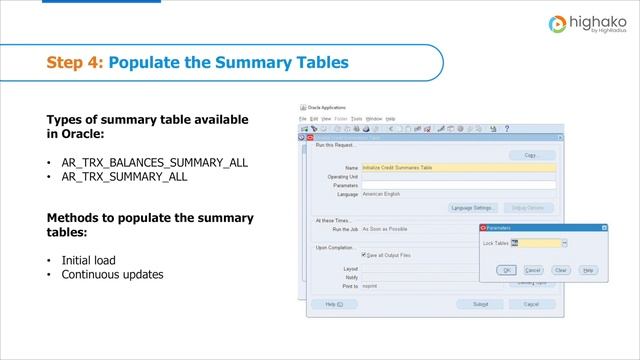The height and width of the screenshot is (360, 640).
Task: Click the question mark Window Help icon
Action: point(507,129)
